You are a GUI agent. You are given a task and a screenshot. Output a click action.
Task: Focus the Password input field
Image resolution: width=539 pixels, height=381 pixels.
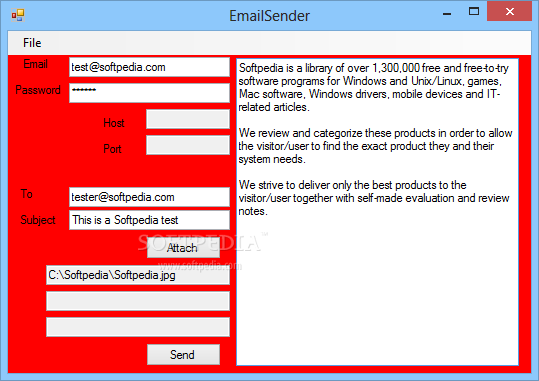(x=149, y=93)
